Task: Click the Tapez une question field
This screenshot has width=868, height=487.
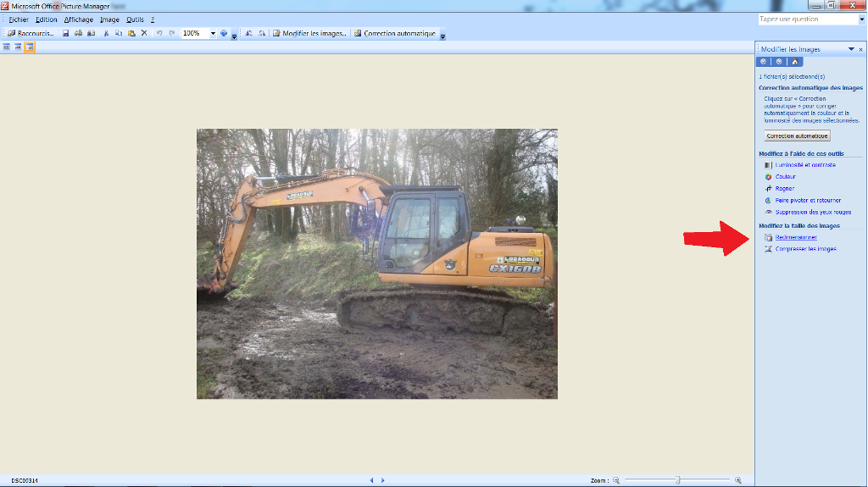Action: point(808,19)
